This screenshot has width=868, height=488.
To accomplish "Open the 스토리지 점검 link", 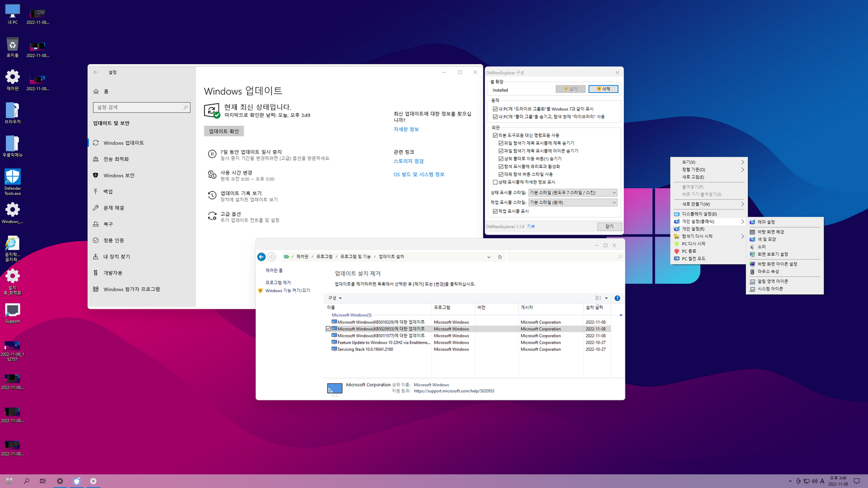I will pos(408,161).
